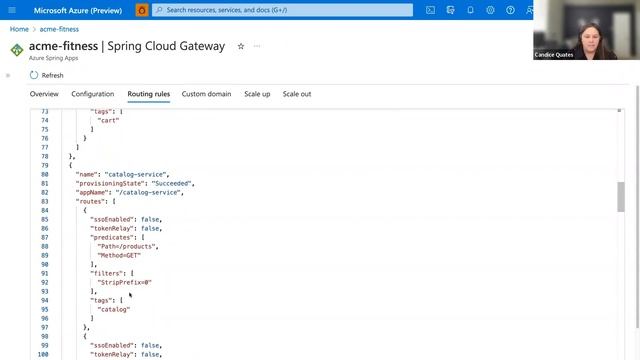Open the feedback person icon
This screenshot has height=360, width=640.
click(x=529, y=10)
